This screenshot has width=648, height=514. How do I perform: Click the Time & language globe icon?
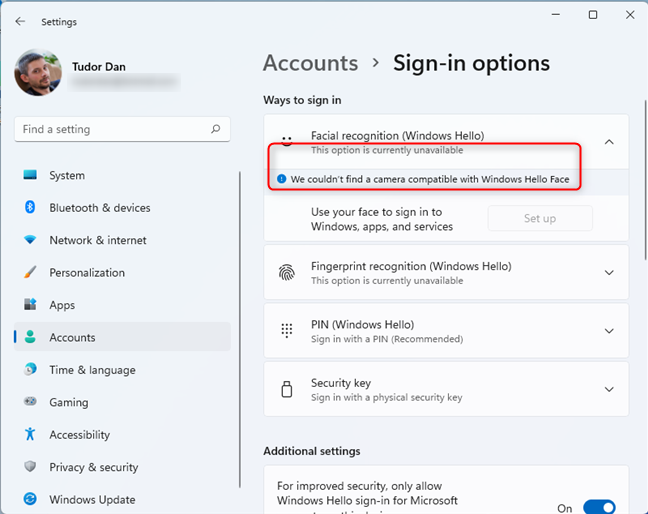30,369
